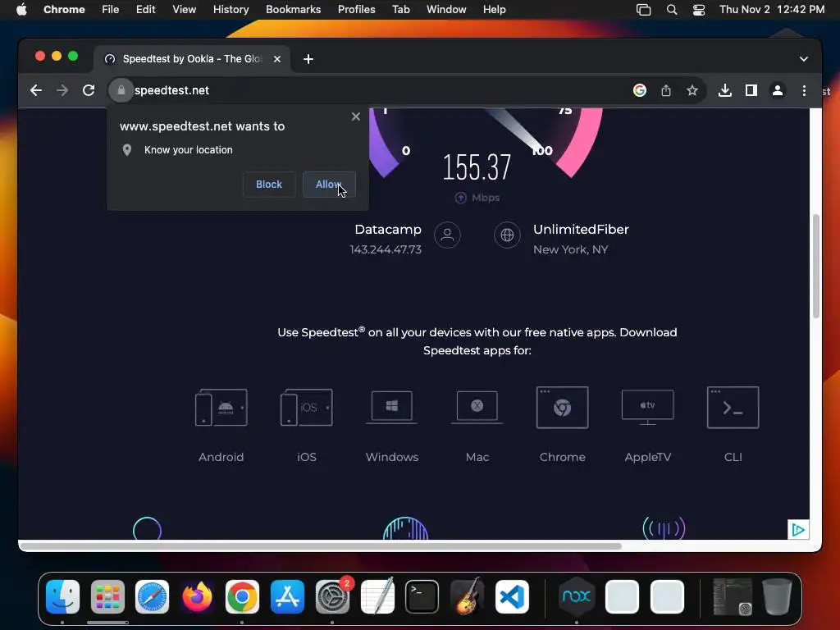Open a new tab

308,59
